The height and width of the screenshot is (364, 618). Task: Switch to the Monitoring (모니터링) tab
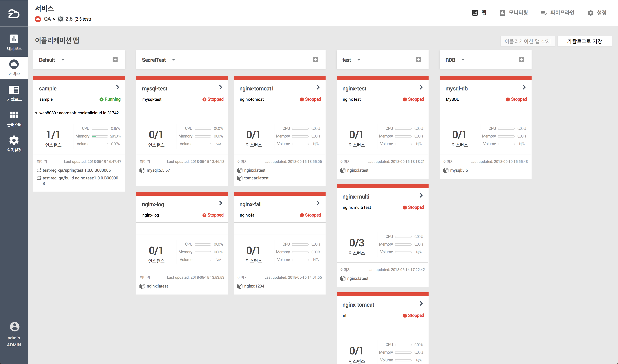(514, 13)
